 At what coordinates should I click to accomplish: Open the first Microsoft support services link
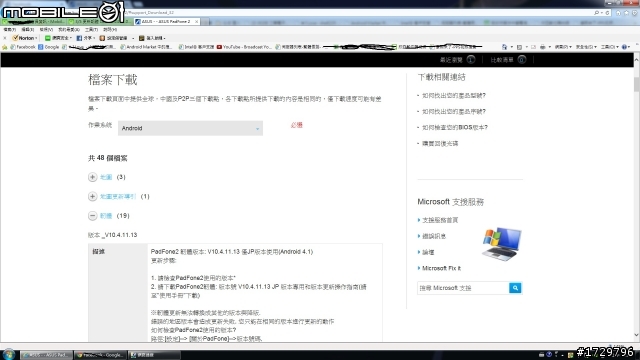click(440, 220)
